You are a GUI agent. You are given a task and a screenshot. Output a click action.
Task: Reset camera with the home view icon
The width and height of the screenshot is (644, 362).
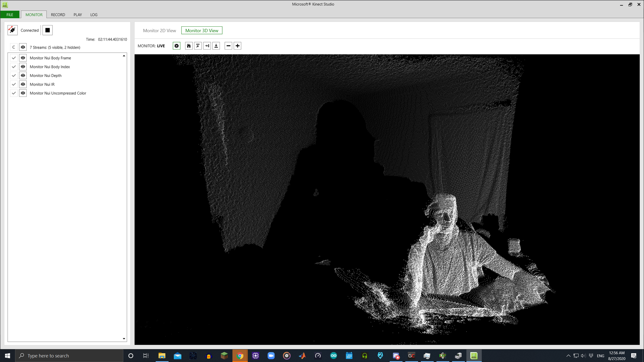coord(189,46)
